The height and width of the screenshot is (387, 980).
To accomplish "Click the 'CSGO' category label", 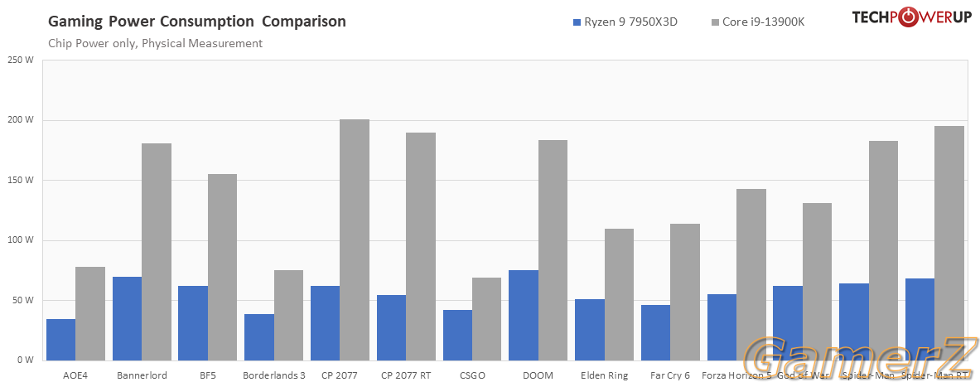I will tap(472, 375).
